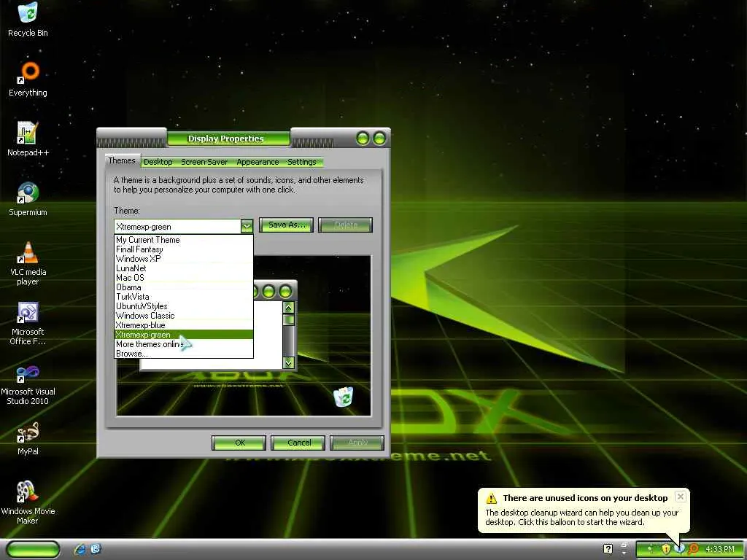Select the Everything desktop shortcut
The width and height of the screenshot is (747, 560).
(x=28, y=79)
